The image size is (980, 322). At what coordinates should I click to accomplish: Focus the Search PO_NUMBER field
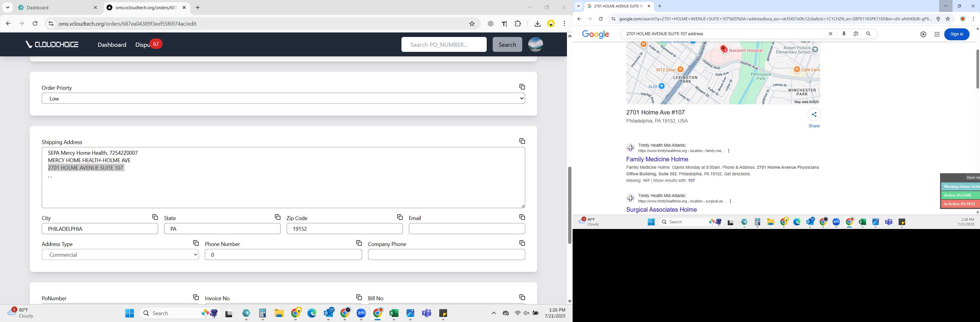tap(443, 44)
